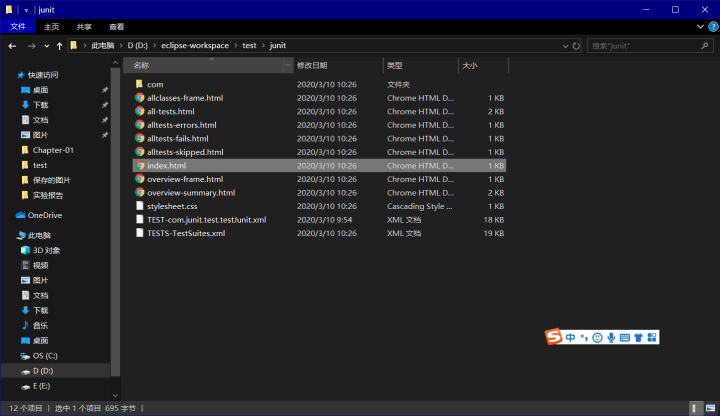Viewport: 720px width, 416px height.
Task: Sort by the 类型 column header
Action: 394,66
